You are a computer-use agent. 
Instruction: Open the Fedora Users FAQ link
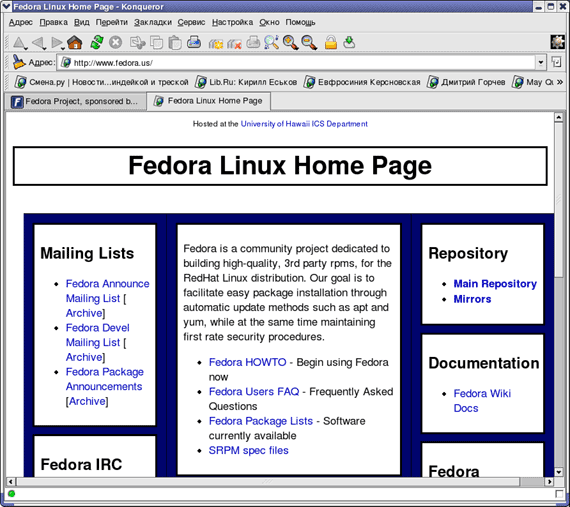click(254, 391)
